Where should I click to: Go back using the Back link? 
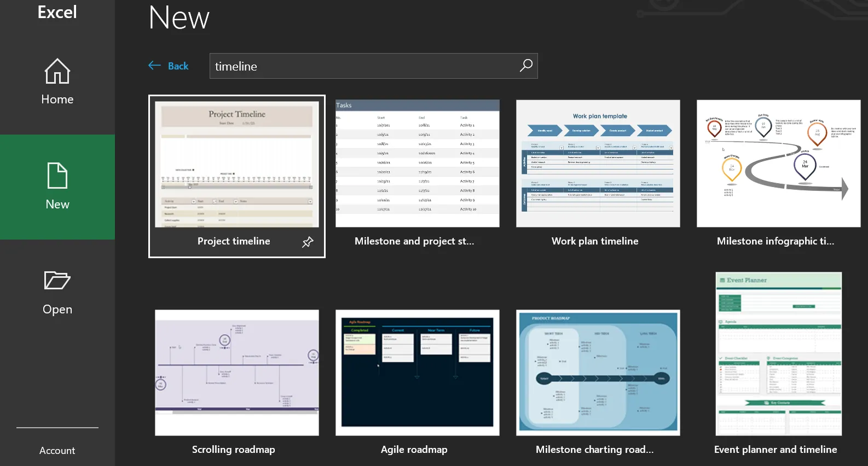click(x=178, y=66)
